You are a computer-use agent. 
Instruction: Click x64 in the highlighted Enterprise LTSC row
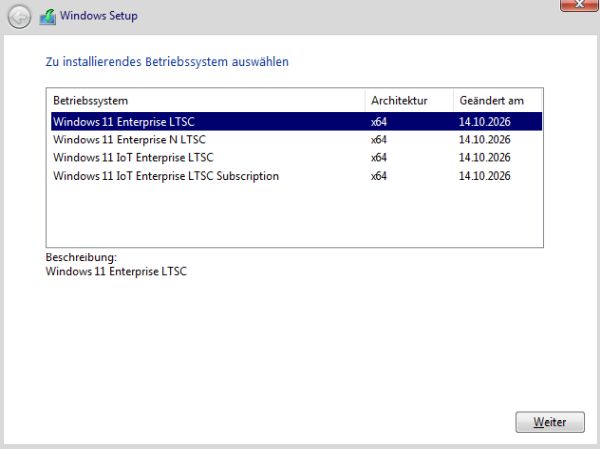pos(379,122)
